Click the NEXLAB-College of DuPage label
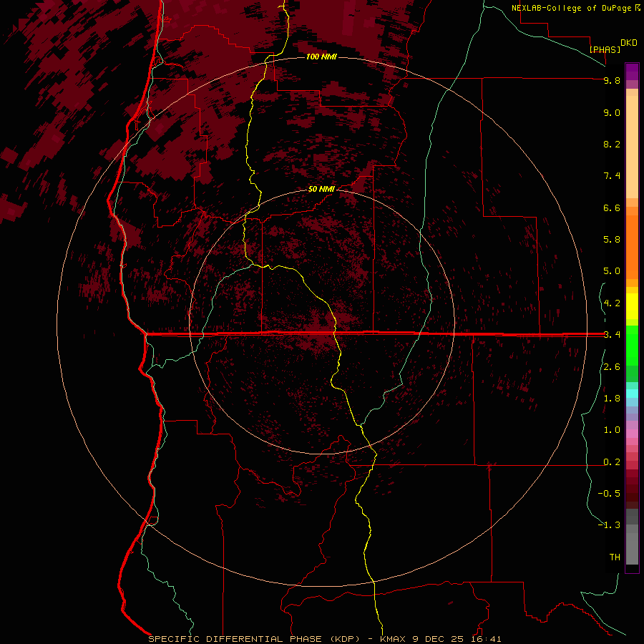 [x=571, y=8]
